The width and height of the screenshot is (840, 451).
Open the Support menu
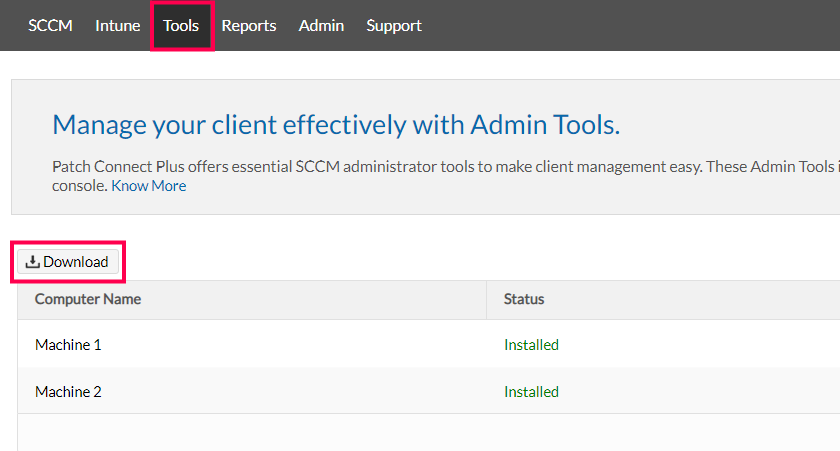click(394, 25)
